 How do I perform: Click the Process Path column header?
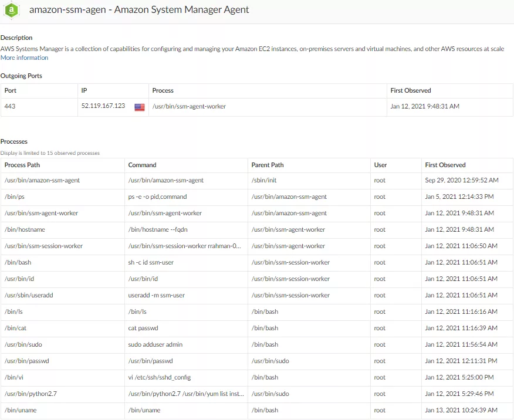pyautogui.click(x=22, y=165)
